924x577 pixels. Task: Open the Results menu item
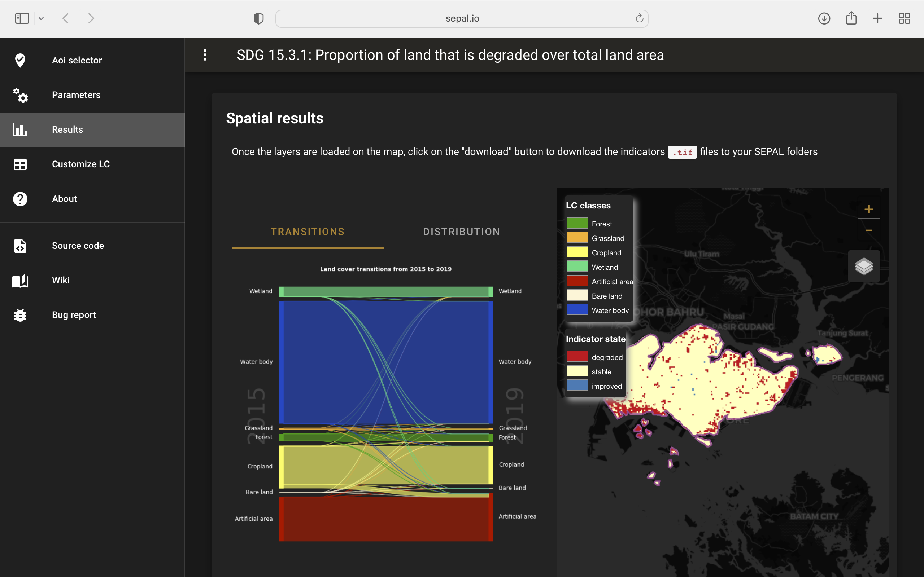[67, 130]
